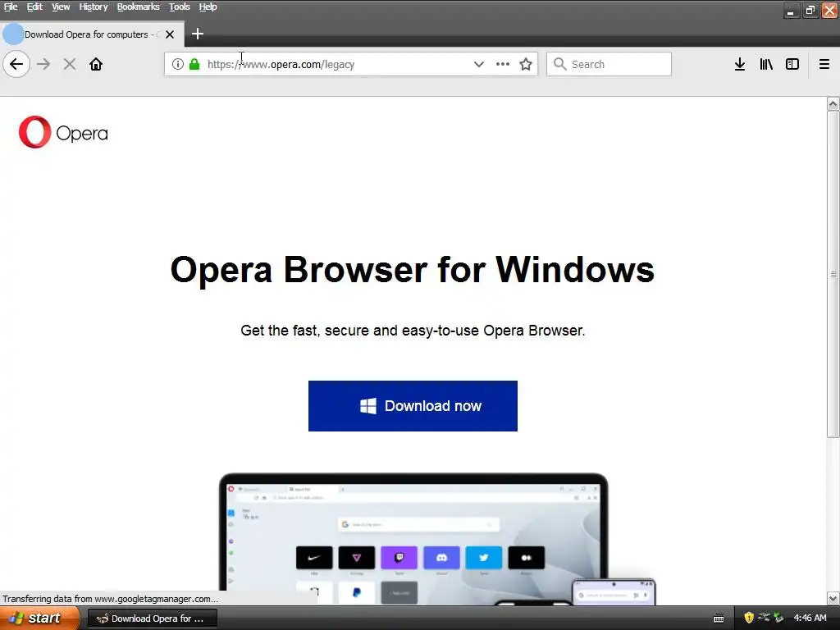The width and height of the screenshot is (840, 630).
Task: Open a new tab with plus
Action: pyautogui.click(x=198, y=34)
